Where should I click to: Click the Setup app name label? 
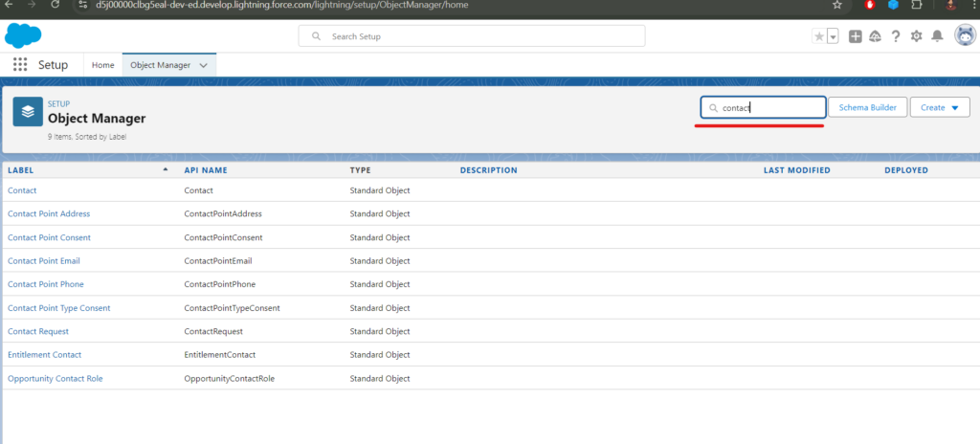point(54,65)
